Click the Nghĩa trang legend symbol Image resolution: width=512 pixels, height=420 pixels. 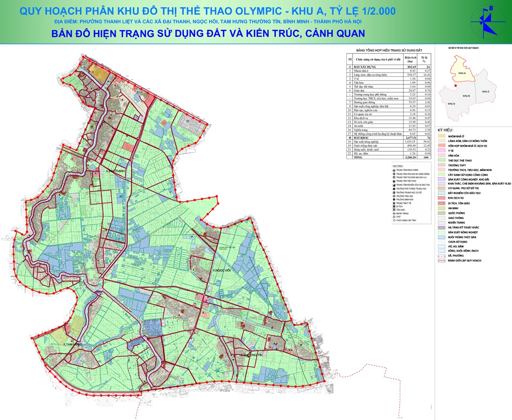(393, 214)
